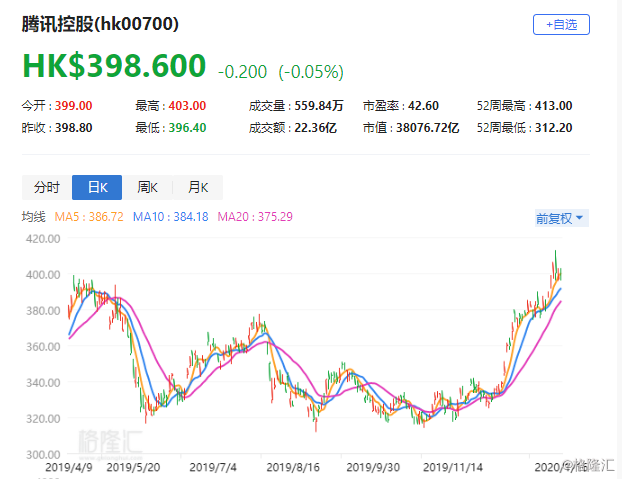Click the MA20 : 375.29 indicator label
The image size is (622, 479).
click(255, 217)
